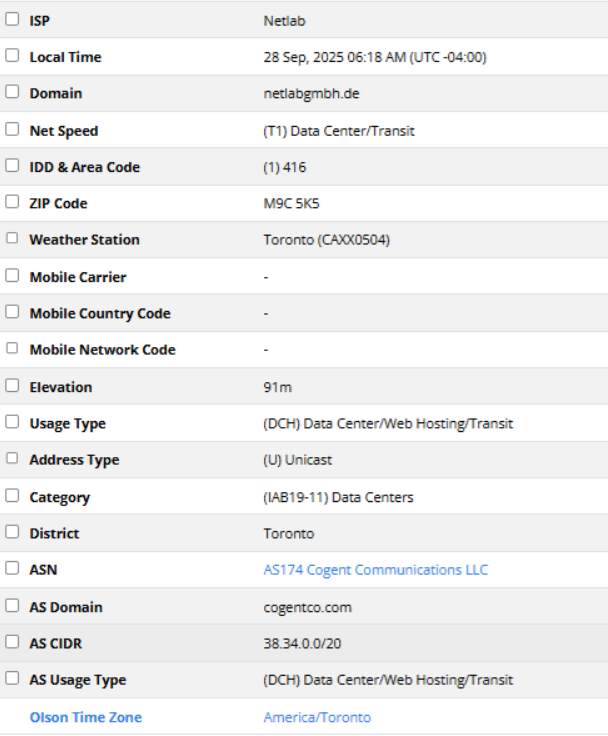Enable the Elevation checkbox
The image size is (608, 736).
click(x=12, y=386)
